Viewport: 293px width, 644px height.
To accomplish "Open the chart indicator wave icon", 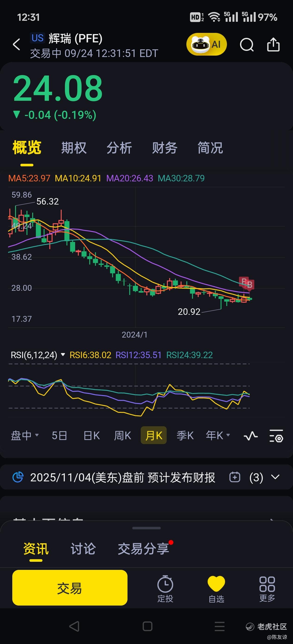I will [x=250, y=436].
